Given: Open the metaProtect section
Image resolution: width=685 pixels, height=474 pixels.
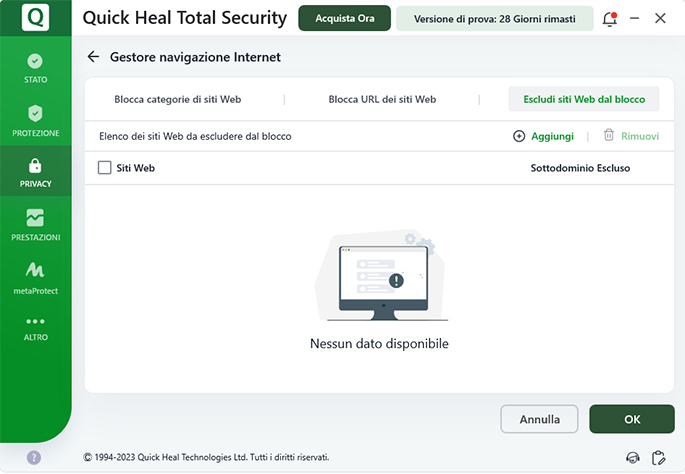Looking at the screenshot, I should [35, 270].
